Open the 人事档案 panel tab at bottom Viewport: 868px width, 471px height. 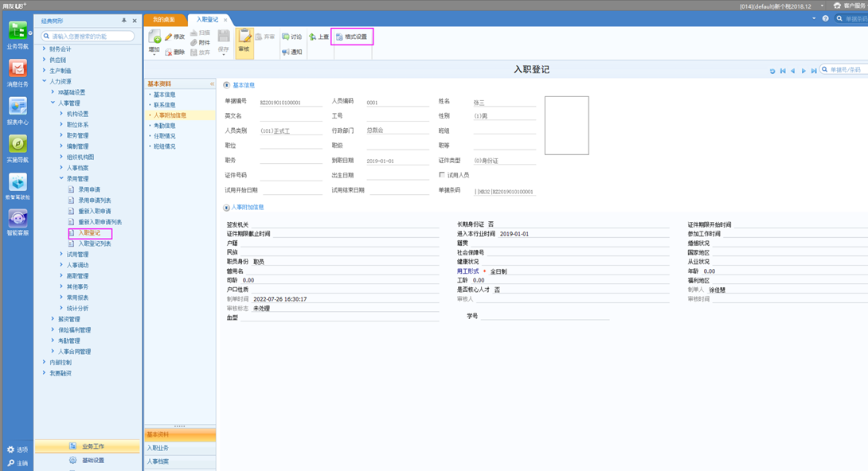click(x=180, y=461)
